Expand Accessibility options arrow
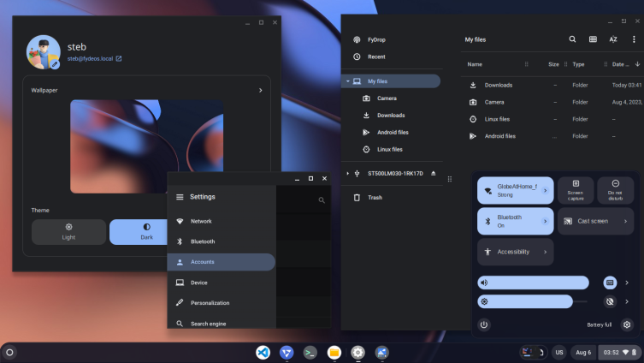Viewport: 644px width, 363px height. pos(545,252)
